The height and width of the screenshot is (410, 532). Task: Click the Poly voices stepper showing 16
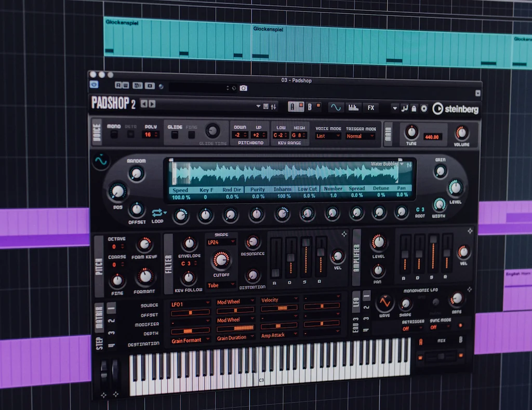click(150, 135)
